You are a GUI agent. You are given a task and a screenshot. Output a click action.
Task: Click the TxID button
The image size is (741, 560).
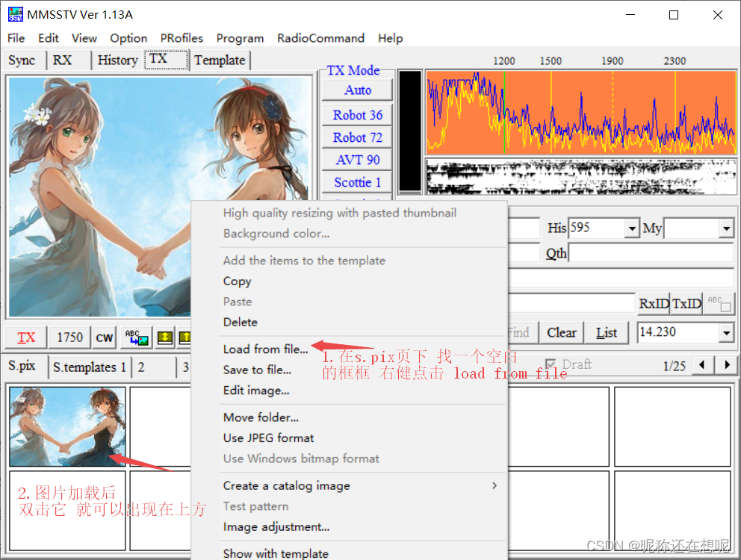(x=686, y=303)
